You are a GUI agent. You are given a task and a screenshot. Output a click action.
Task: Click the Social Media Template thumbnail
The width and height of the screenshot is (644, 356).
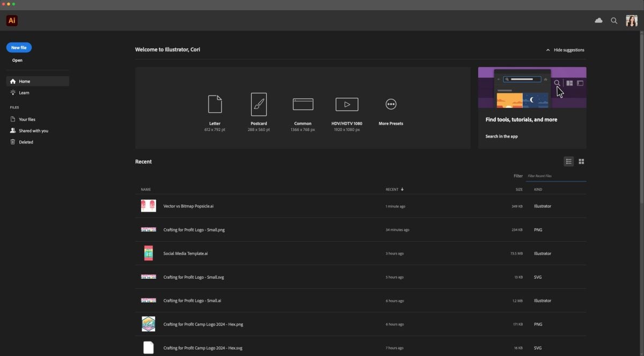[148, 253]
